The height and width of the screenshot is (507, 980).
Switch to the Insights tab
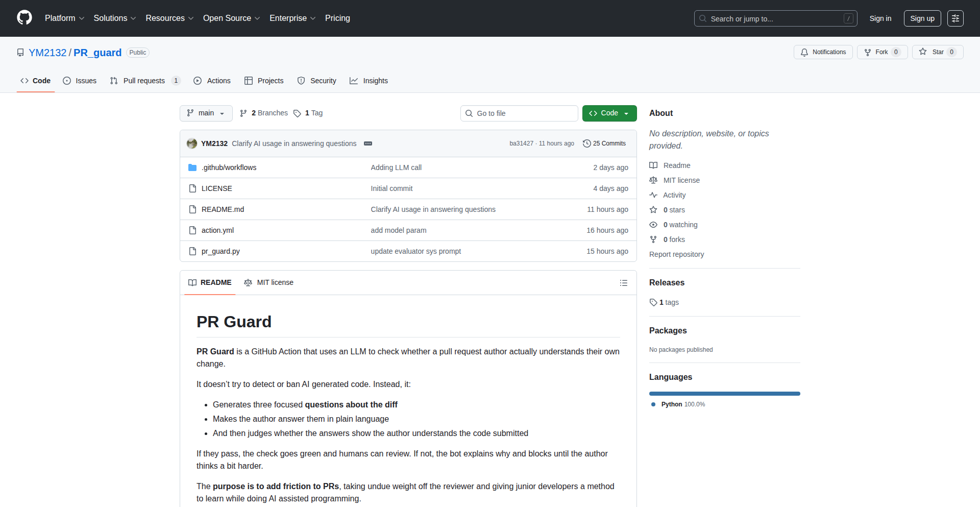click(369, 81)
